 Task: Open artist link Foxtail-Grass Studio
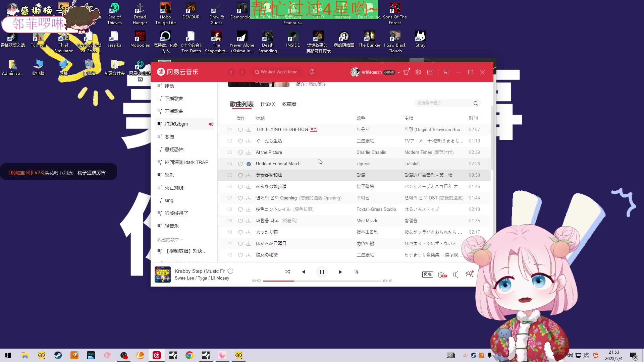click(x=376, y=209)
